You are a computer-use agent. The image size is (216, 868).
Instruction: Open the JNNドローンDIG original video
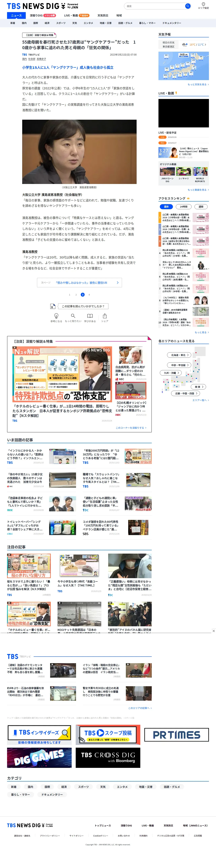[168, 175]
